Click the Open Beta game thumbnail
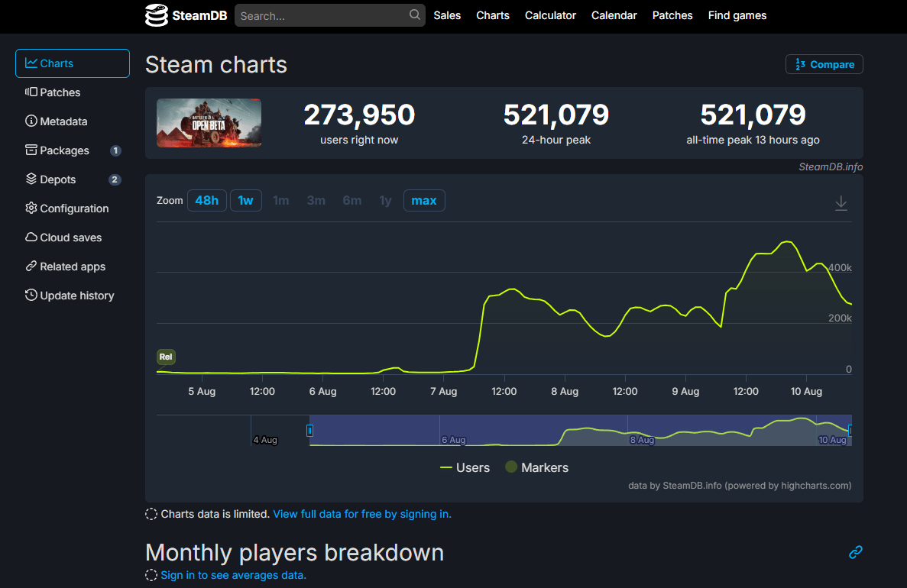This screenshot has height=588, width=907. coord(209,123)
